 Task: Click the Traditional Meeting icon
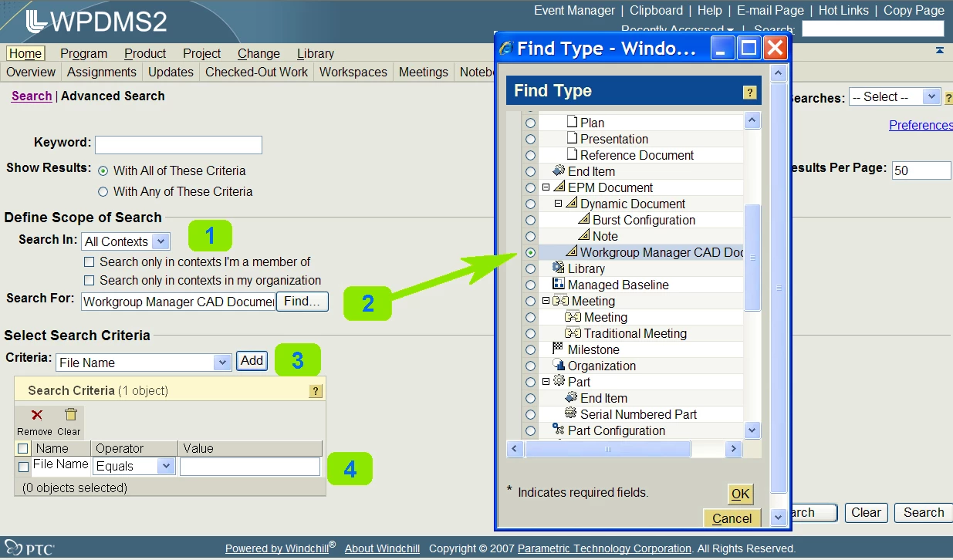(573, 333)
